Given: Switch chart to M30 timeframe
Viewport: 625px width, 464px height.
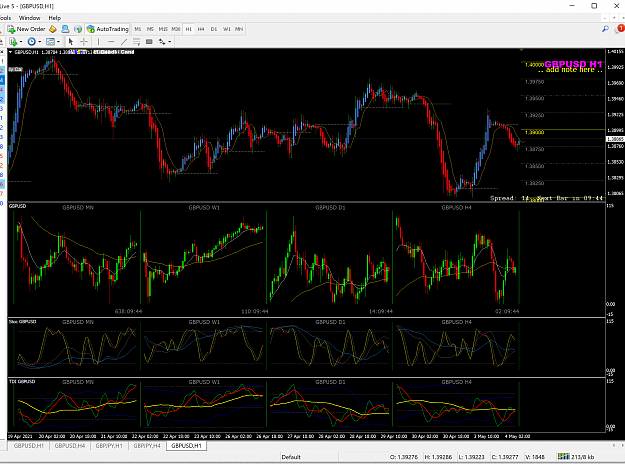Looking at the screenshot, I should (x=176, y=29).
